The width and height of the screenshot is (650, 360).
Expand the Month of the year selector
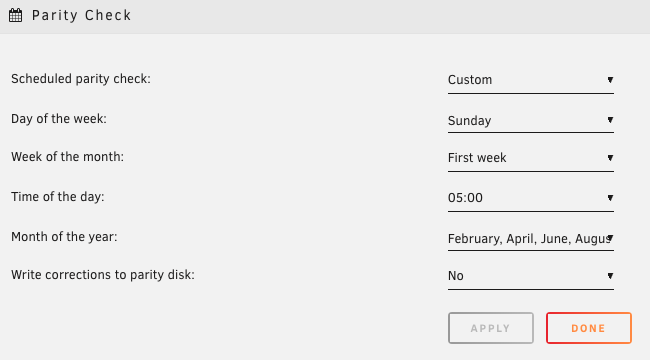(531, 238)
